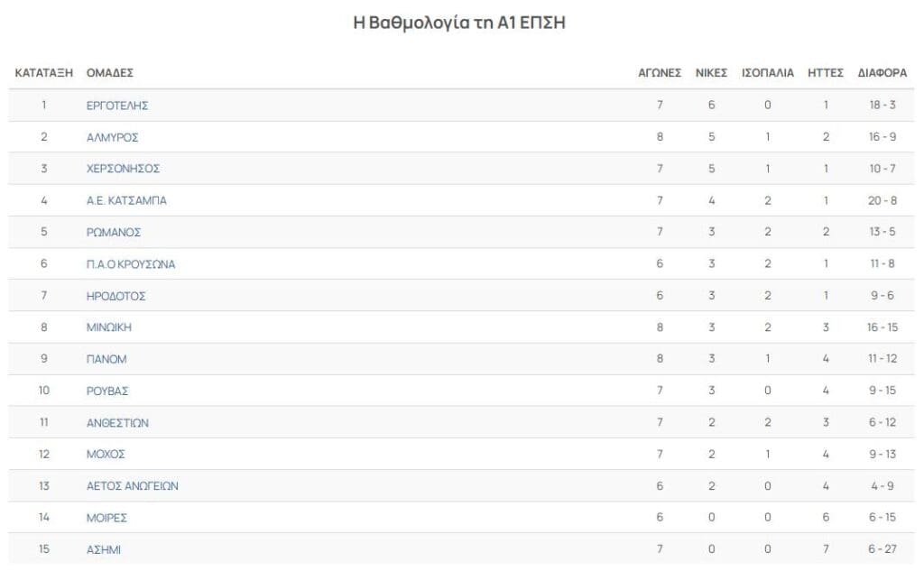
Task: Click the ΧΕΡΣΟΝΗΣΟΣ team name
Action: point(123,169)
